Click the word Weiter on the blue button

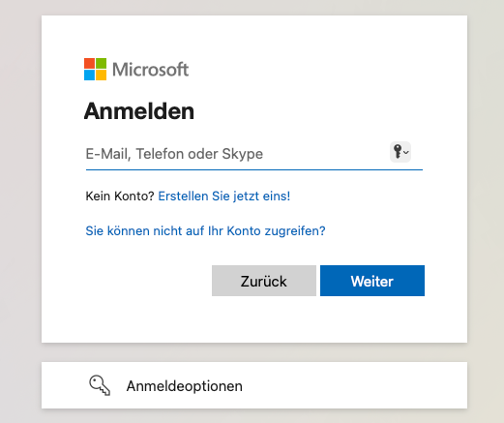click(x=372, y=282)
